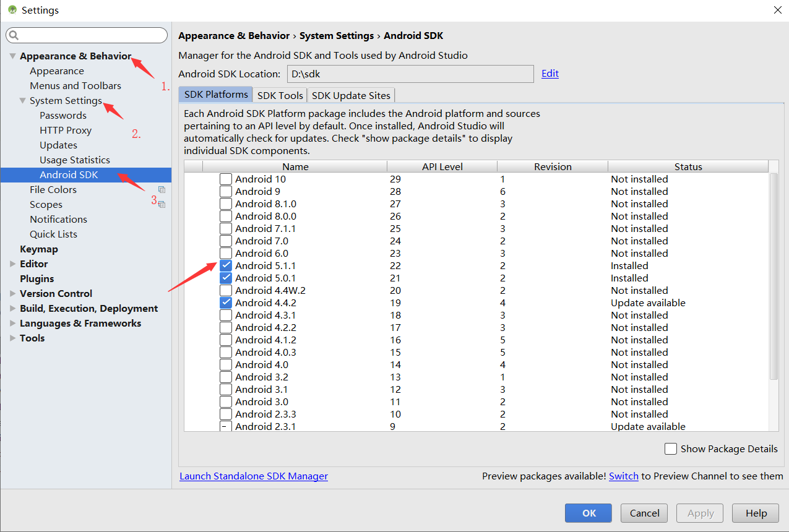This screenshot has height=532, width=789.
Task: Click the search magnifier icon in settings
Action: (x=14, y=35)
